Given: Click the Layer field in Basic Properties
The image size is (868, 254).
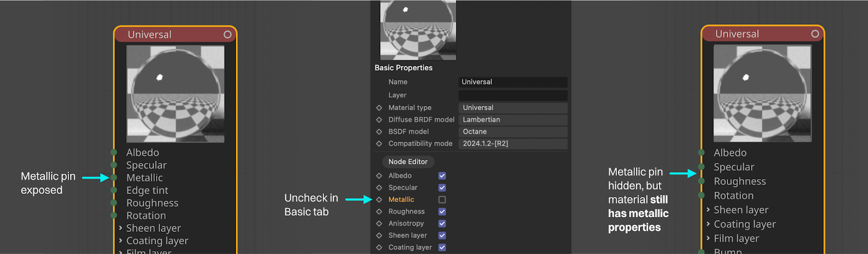Looking at the screenshot, I should [x=513, y=95].
